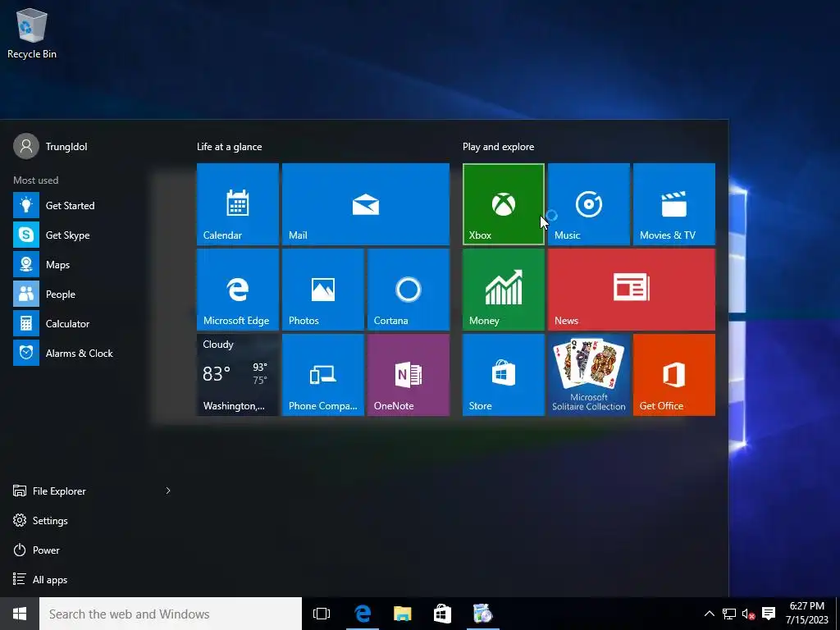Screen dimensions: 840x630
Task: Open Get Skype from Most used
Action: click(91, 235)
